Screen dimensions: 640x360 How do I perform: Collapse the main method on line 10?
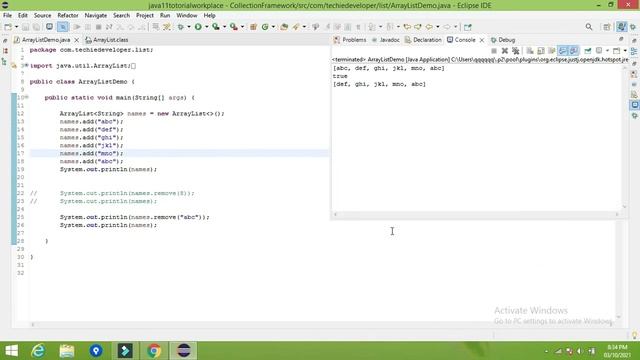click(27, 97)
